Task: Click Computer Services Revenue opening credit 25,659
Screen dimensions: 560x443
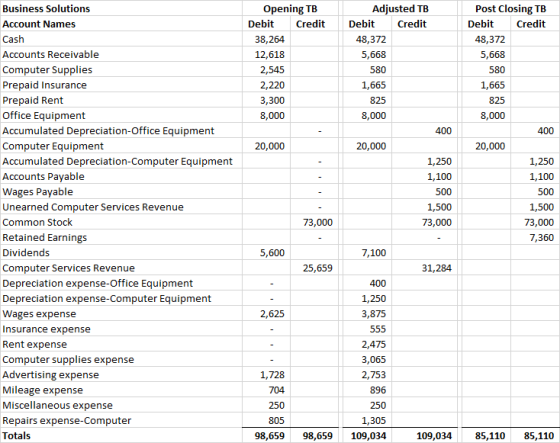Action: click(318, 268)
